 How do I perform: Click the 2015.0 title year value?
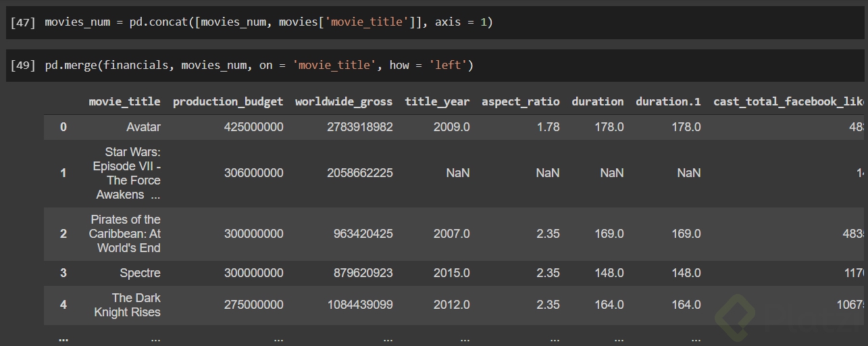(452, 273)
